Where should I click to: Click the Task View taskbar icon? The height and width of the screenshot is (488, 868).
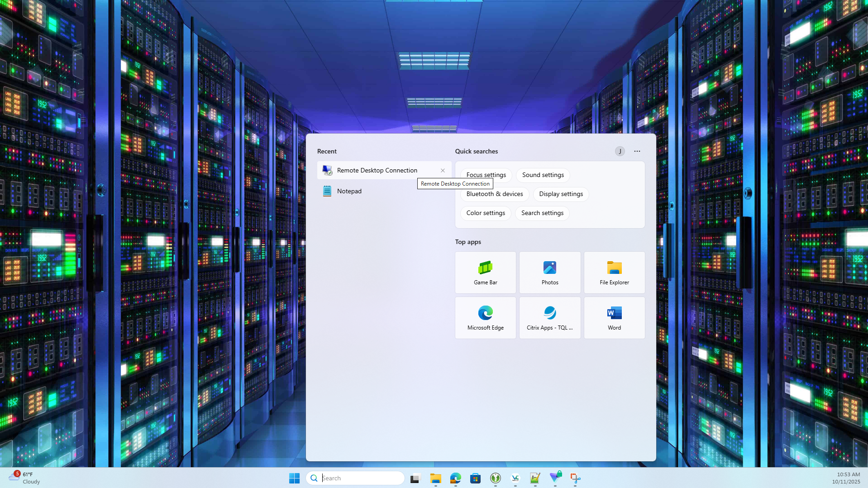click(415, 478)
